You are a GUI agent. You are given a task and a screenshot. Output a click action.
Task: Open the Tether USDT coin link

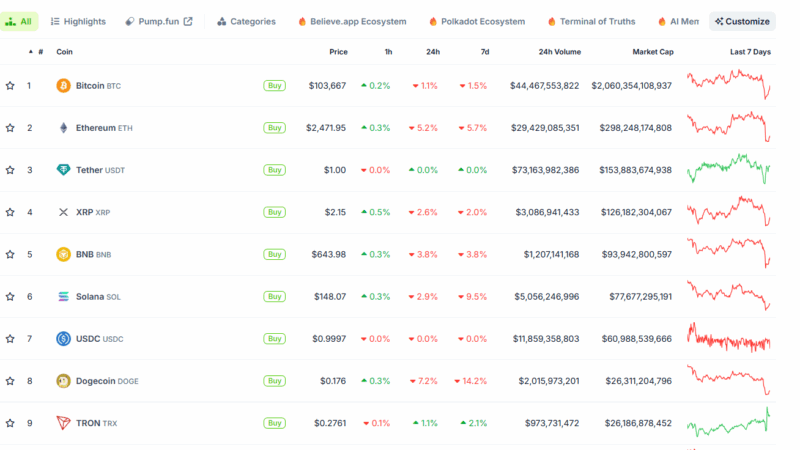tap(101, 170)
